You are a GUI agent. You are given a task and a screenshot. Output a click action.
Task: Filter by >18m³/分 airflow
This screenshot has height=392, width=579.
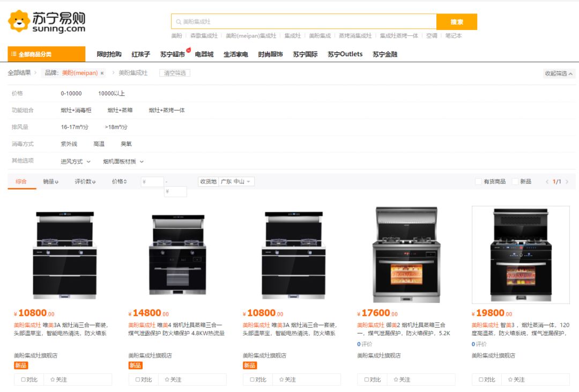tap(116, 127)
